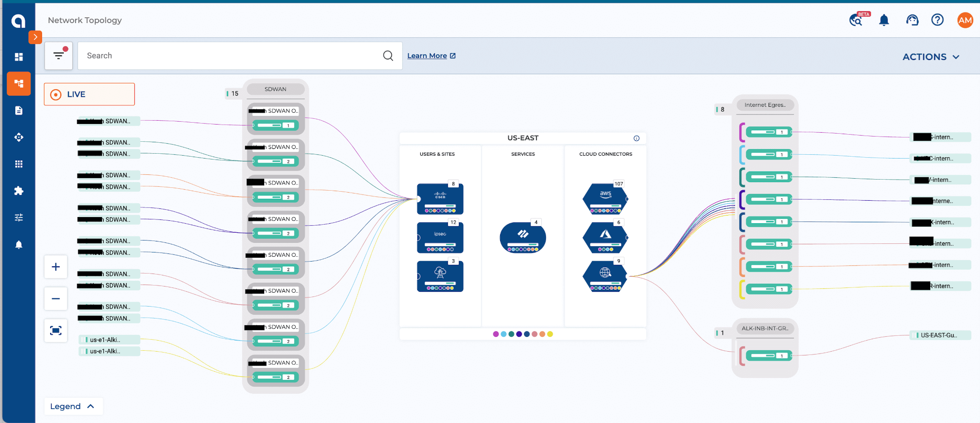This screenshot has height=423, width=980.
Task: Open the alerts bell in sidebar
Action: coord(19,245)
